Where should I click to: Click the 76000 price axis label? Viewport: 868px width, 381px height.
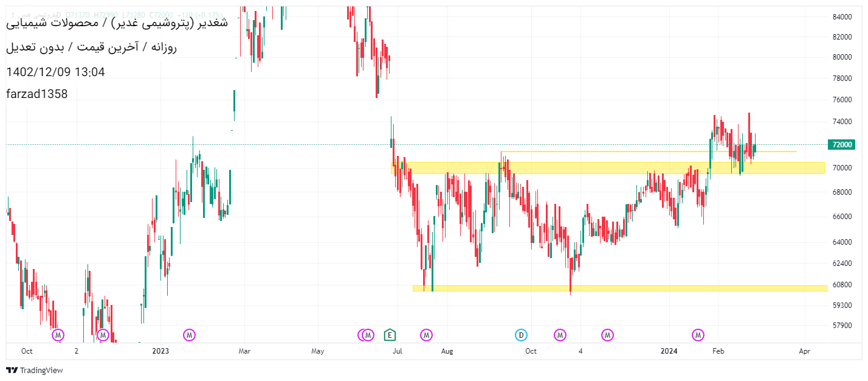tap(841, 100)
